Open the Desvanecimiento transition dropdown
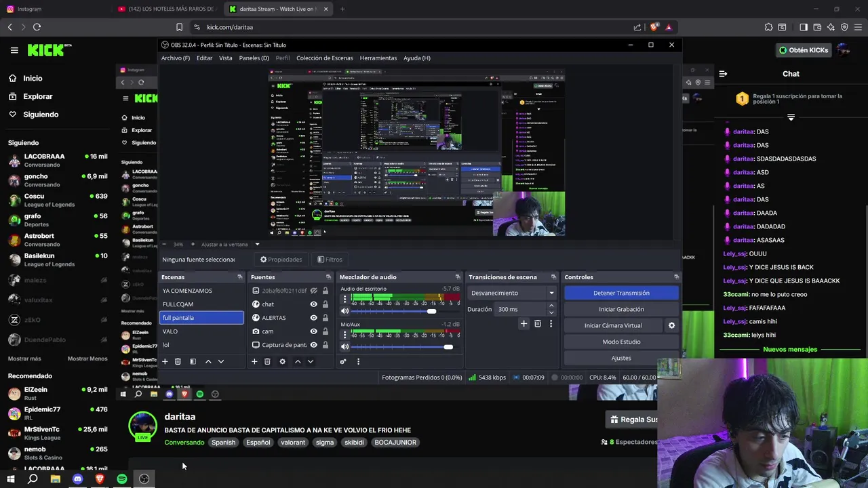This screenshot has width=868, height=488. [512, 293]
